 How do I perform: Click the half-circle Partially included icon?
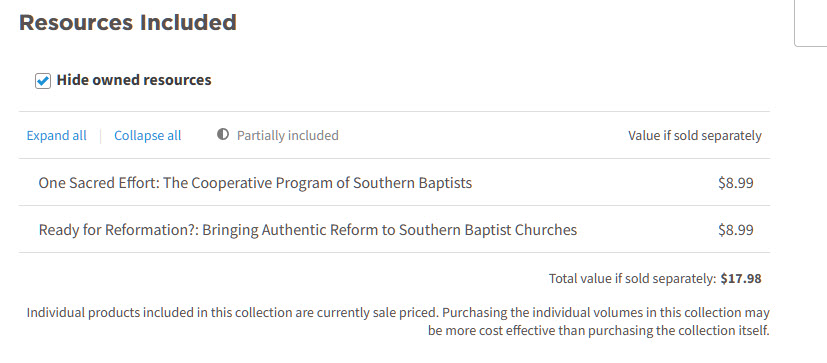tap(223, 135)
